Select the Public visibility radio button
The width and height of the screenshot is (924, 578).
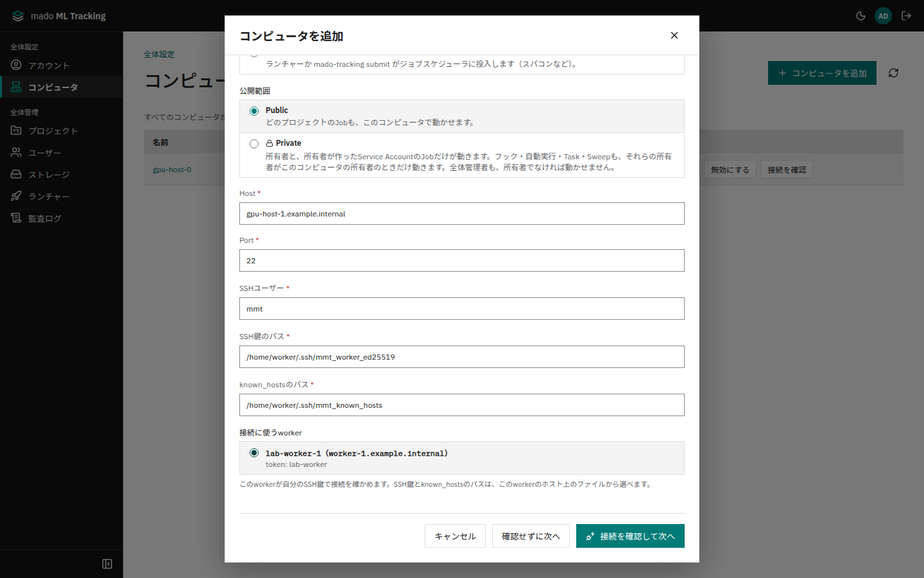point(254,111)
